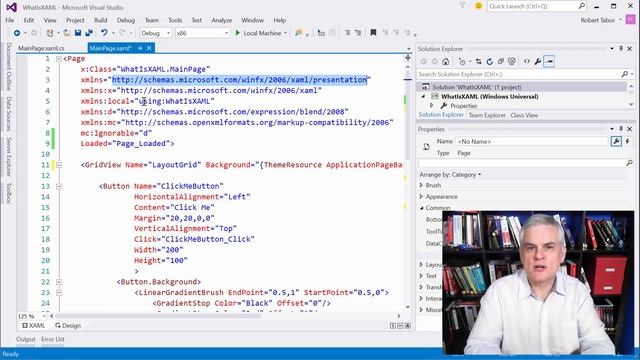Viewport: 640px width, 360px height.
Task: Expand the Appearance property category
Action: [421, 197]
